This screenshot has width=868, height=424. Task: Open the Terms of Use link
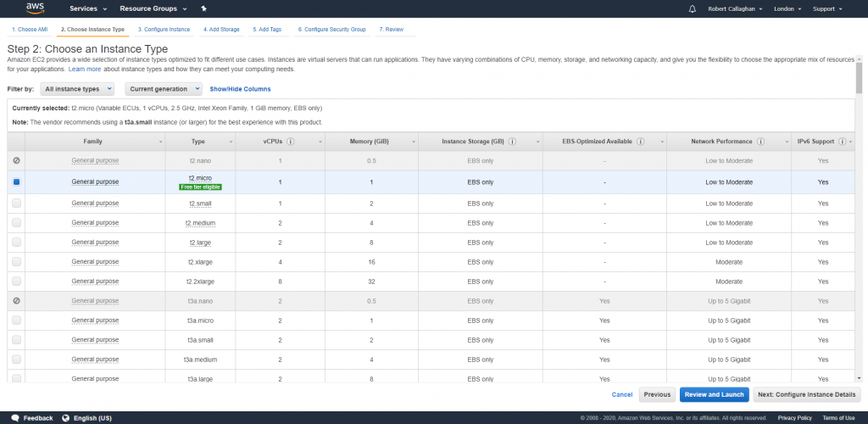click(838, 418)
